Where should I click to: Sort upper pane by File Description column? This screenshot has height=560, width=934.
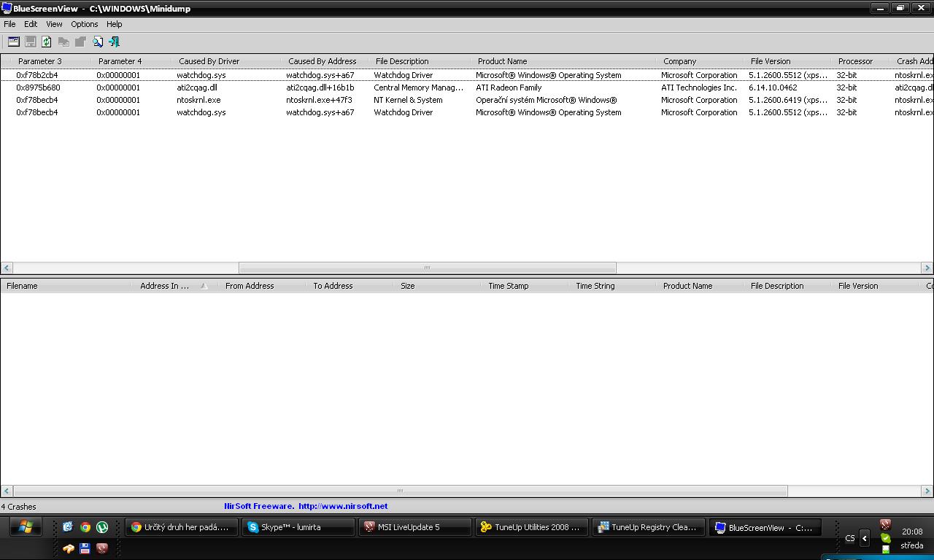click(x=421, y=61)
